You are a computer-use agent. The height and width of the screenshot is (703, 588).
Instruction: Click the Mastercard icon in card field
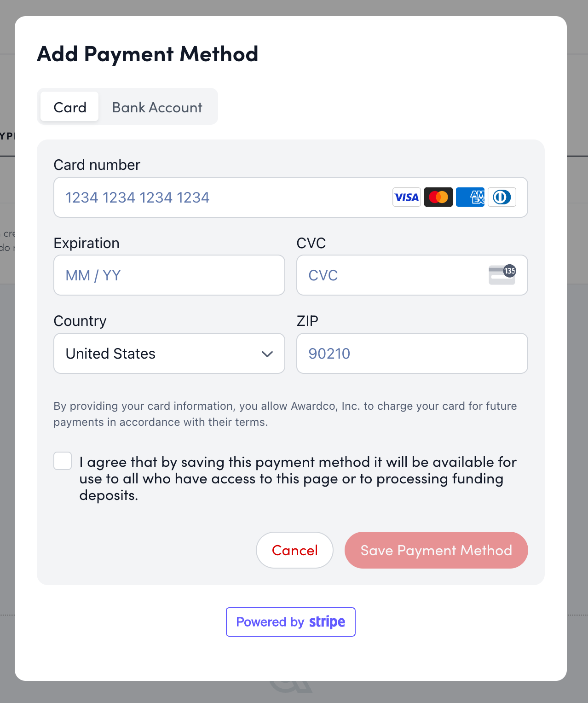[x=438, y=197]
